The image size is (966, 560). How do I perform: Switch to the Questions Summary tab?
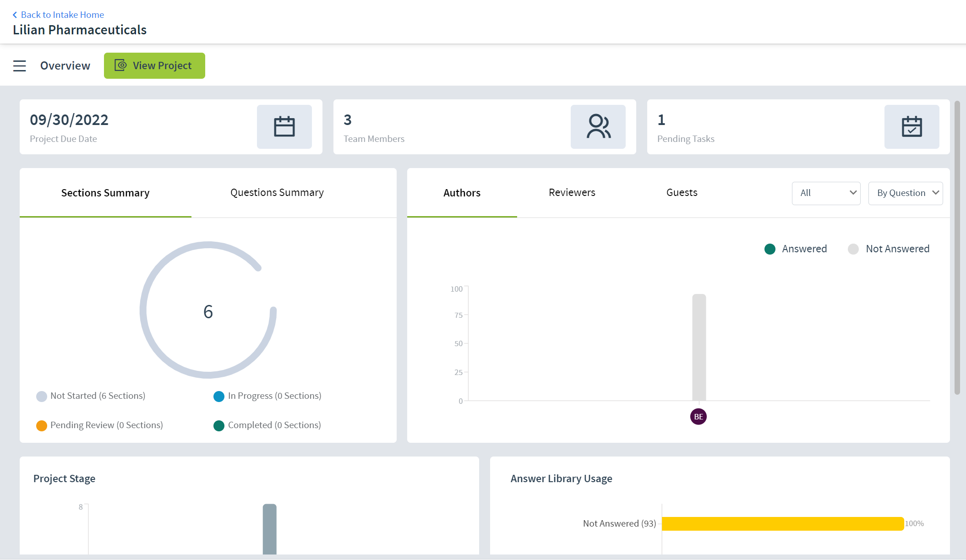point(277,193)
